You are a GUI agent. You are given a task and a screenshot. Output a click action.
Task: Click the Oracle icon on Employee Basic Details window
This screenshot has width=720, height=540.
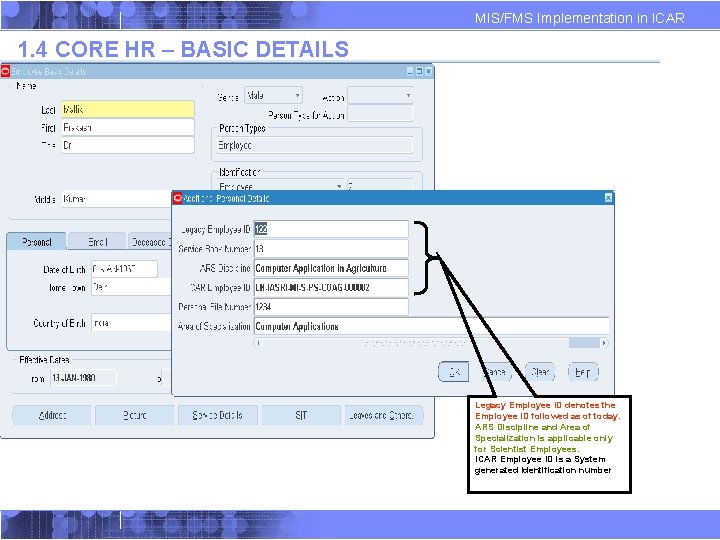[x=6, y=71]
